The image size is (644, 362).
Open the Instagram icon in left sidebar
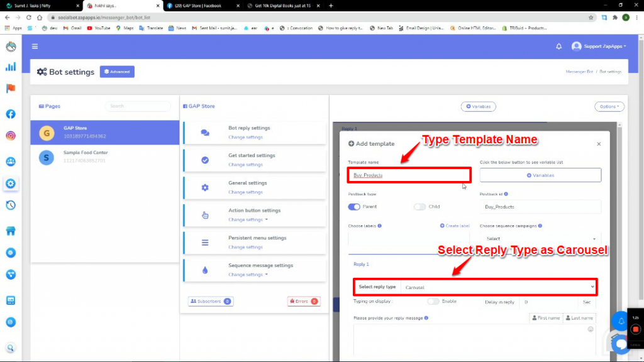pos(11,136)
